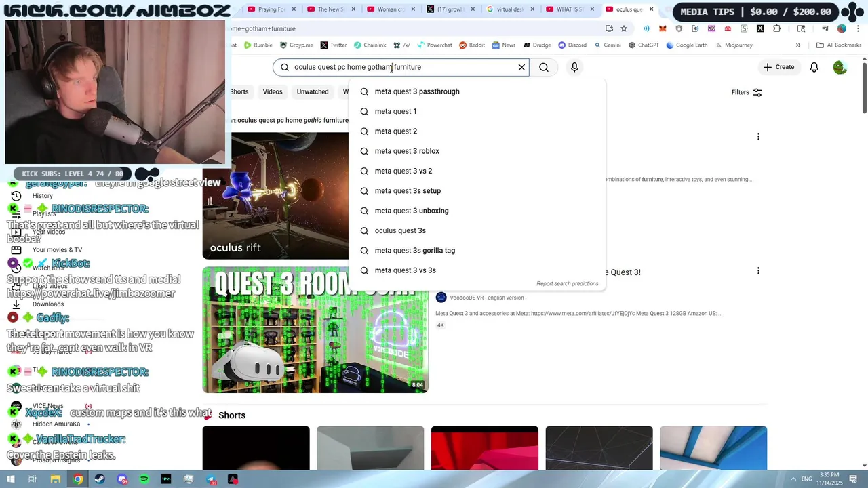Click Report search predictions link
This screenshot has height=488, width=868.
pos(567,284)
